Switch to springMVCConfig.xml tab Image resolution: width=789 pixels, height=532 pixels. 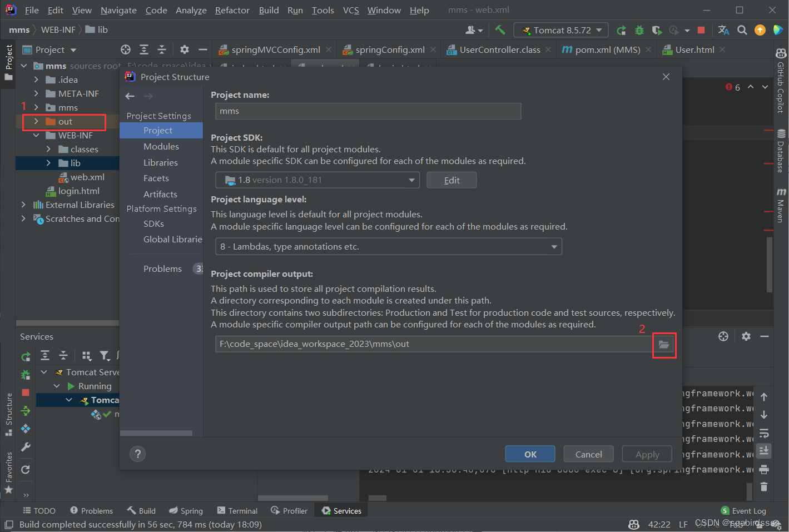(275, 49)
